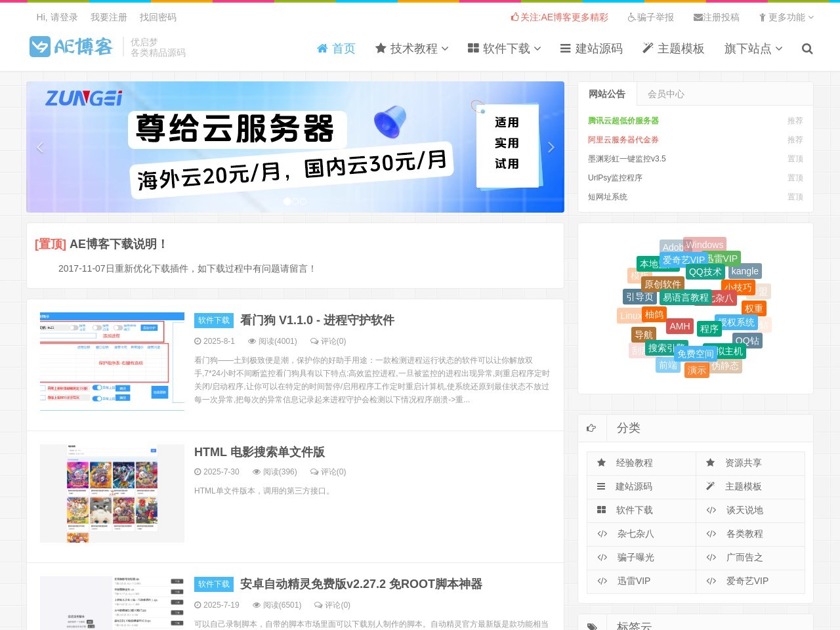Expand the 技术教程 dropdown menu
This screenshot has height=630, width=840.
click(411, 49)
